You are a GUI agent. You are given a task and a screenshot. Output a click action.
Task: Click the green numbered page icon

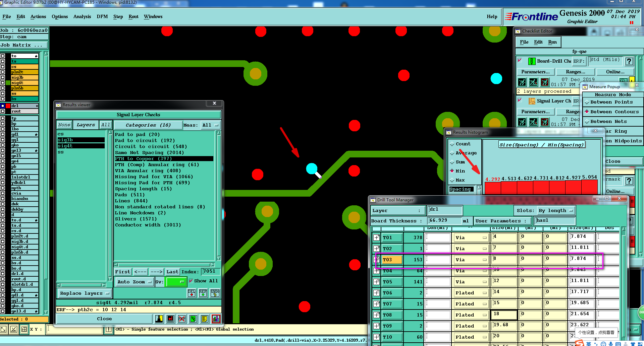pos(193,319)
